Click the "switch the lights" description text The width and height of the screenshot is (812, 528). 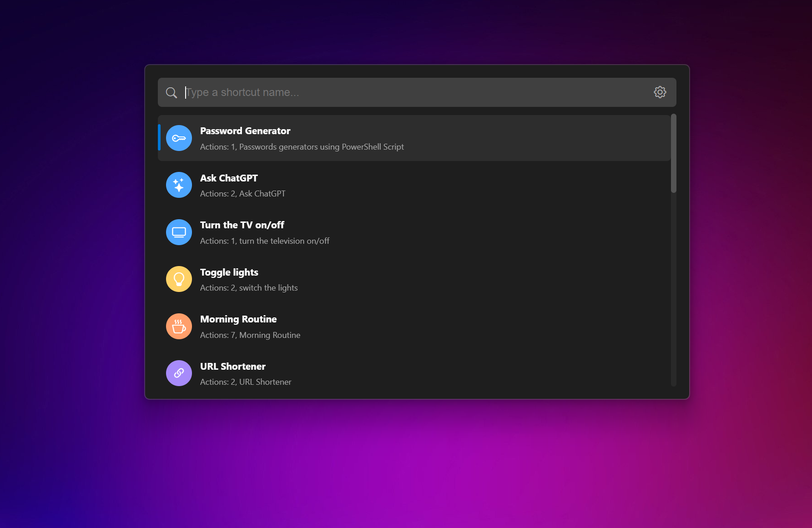(268, 288)
